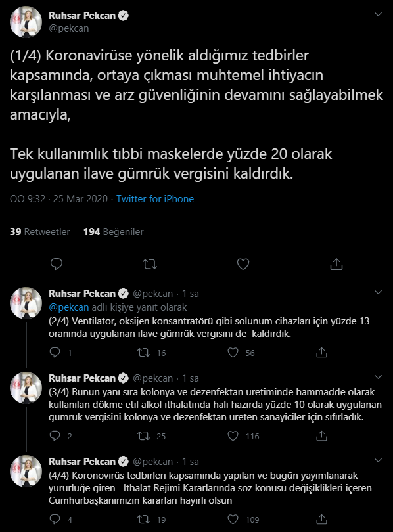Image resolution: width=393 pixels, height=532 pixels.
Task: Open the share icon on the main tweet
Action: click(x=338, y=263)
